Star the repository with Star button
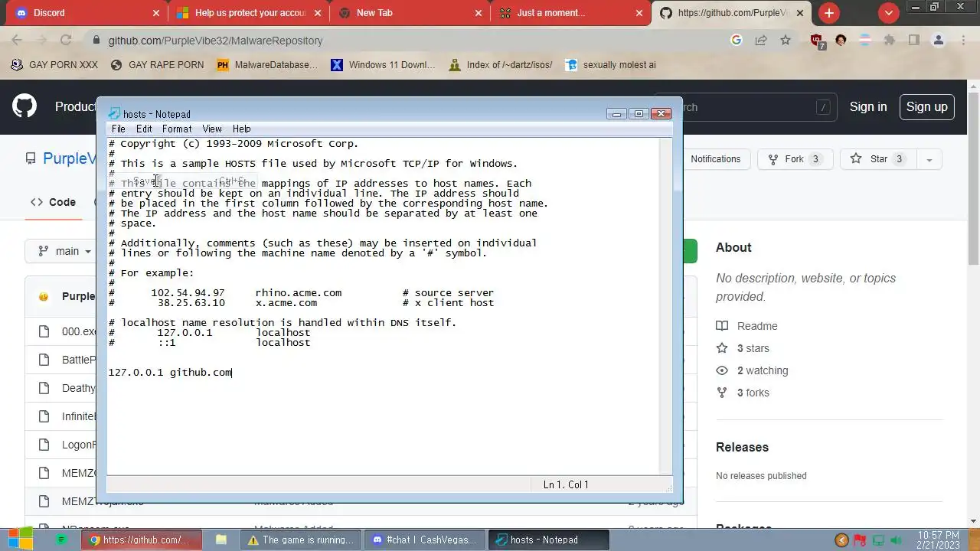 (879, 159)
